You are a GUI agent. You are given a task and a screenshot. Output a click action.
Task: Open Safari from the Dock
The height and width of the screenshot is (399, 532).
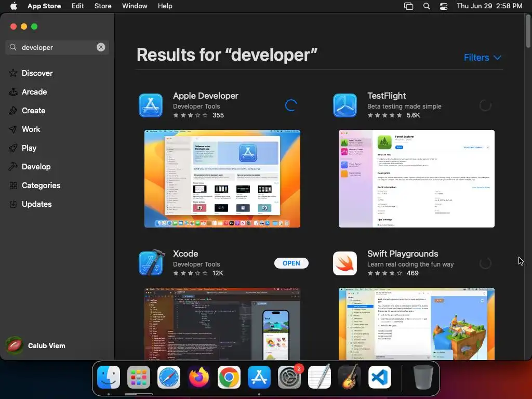(x=169, y=377)
